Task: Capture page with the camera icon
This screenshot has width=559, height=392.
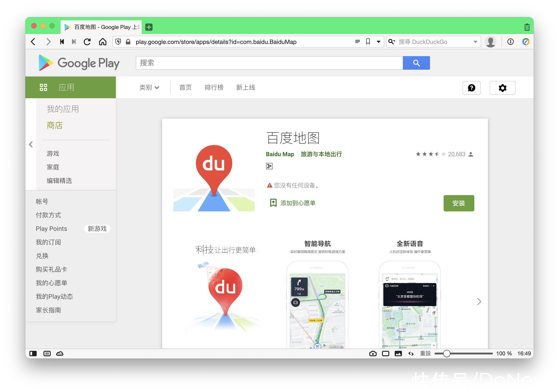Action: 373,354
